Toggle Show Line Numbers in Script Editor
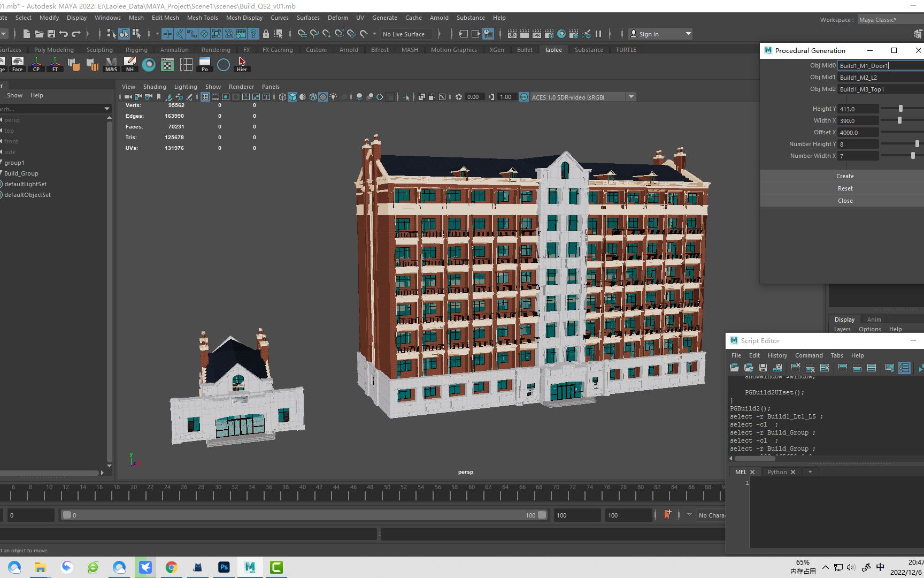 [904, 368]
